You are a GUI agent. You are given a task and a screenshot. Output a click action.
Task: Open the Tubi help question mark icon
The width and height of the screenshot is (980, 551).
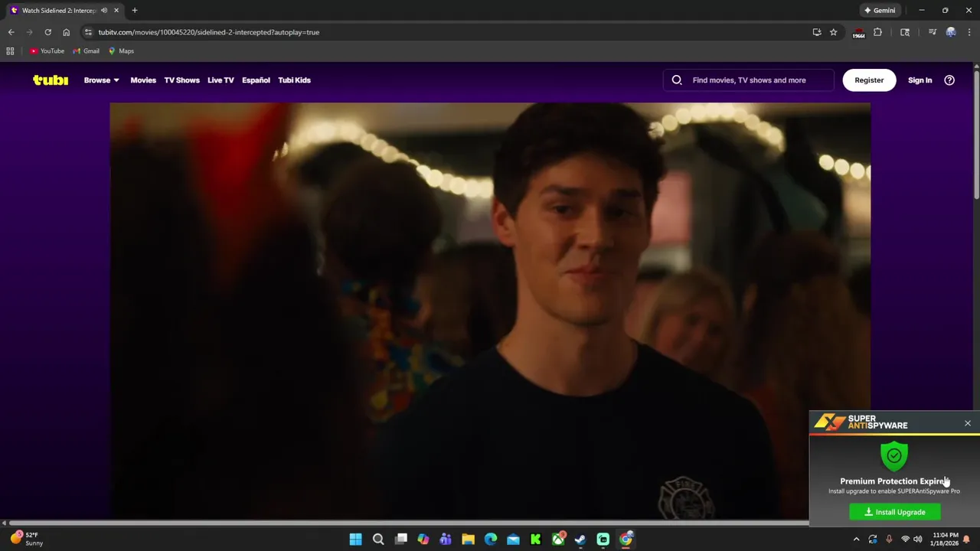coord(949,80)
